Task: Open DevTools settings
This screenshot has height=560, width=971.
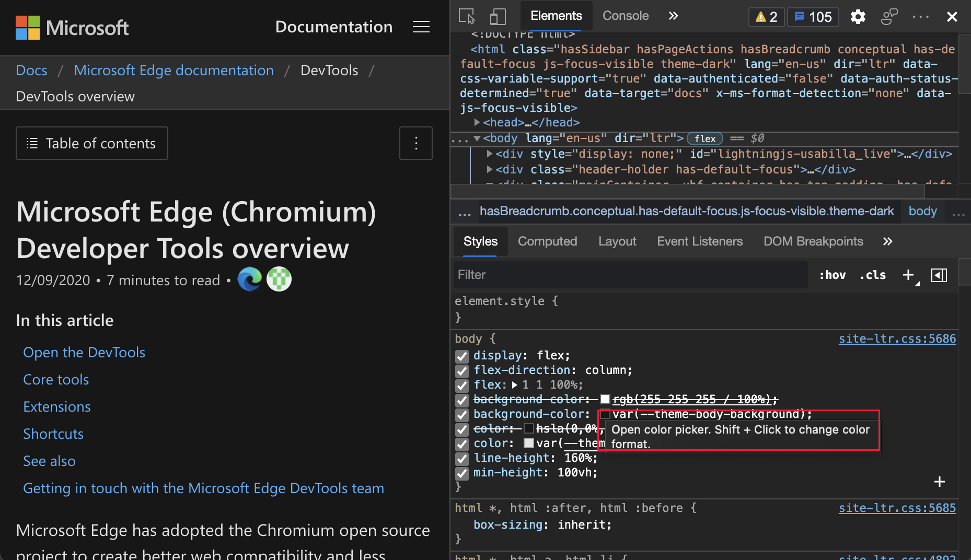Action: pyautogui.click(x=858, y=16)
